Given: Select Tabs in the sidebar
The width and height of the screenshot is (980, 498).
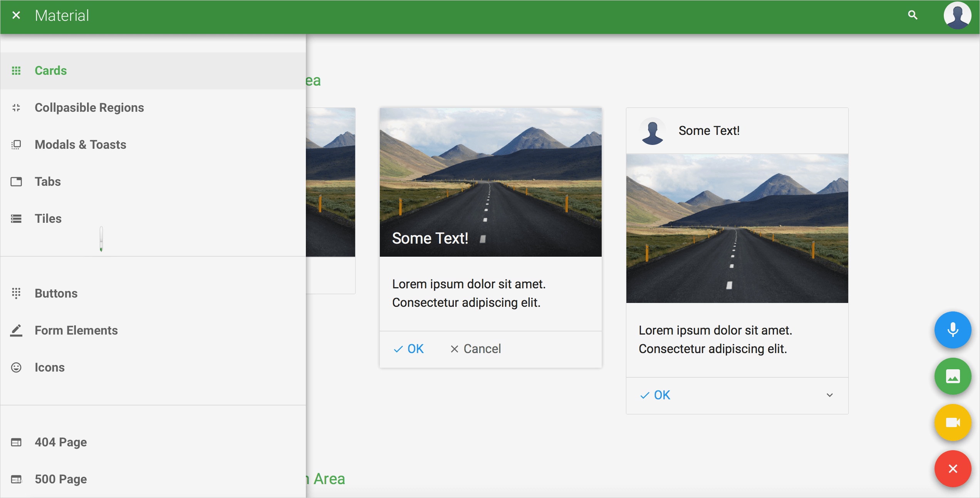Looking at the screenshot, I should [x=48, y=182].
